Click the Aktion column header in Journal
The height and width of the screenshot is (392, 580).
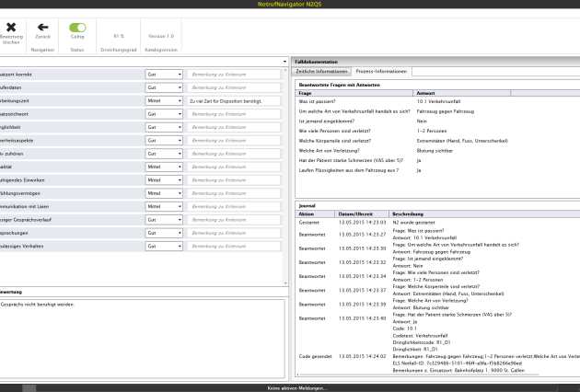click(315, 214)
